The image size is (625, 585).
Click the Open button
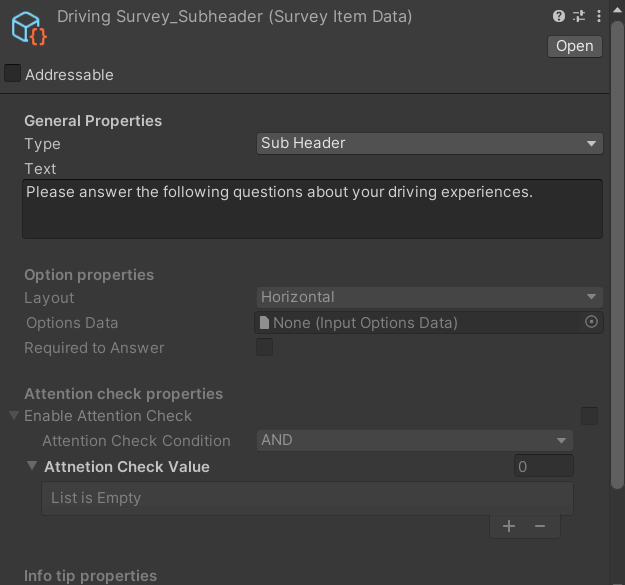(575, 47)
